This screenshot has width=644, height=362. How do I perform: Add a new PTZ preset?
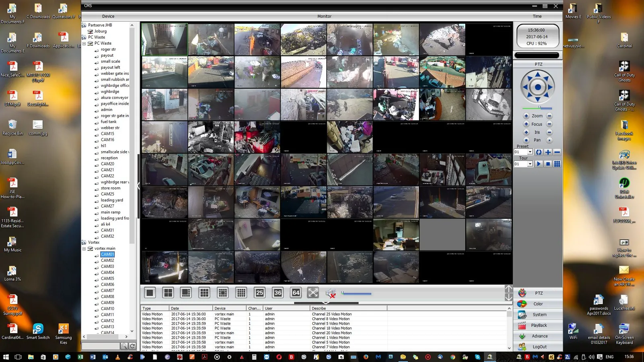tap(548, 152)
